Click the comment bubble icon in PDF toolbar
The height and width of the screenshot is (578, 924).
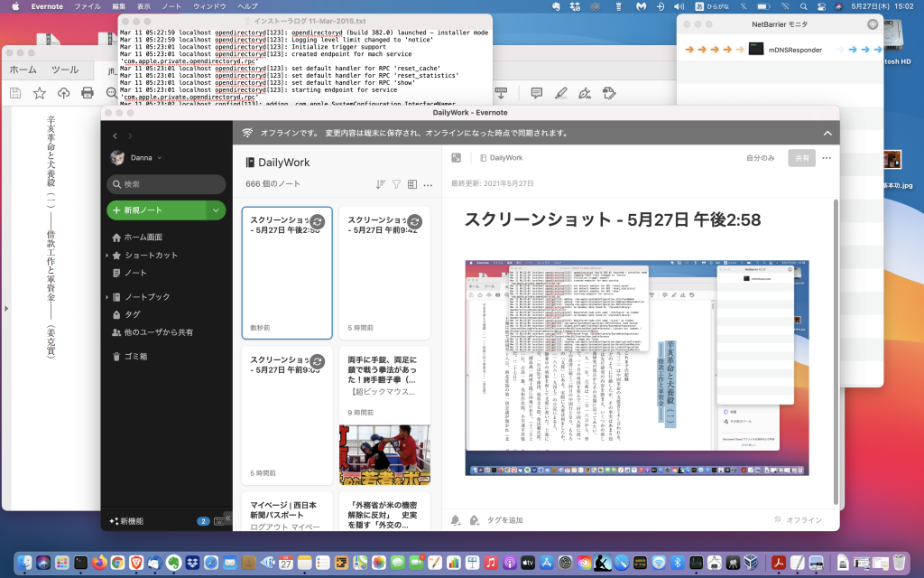537,93
